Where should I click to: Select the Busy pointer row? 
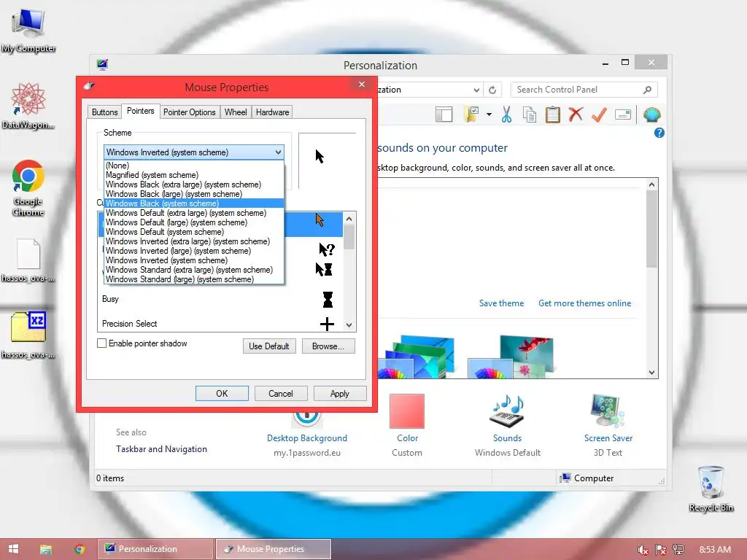click(220, 299)
